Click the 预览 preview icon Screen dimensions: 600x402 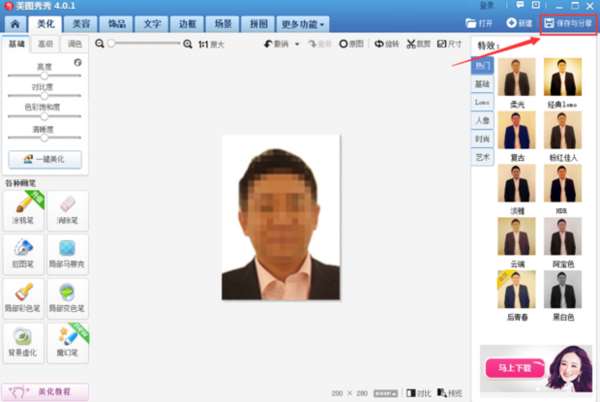pyautogui.click(x=442, y=393)
